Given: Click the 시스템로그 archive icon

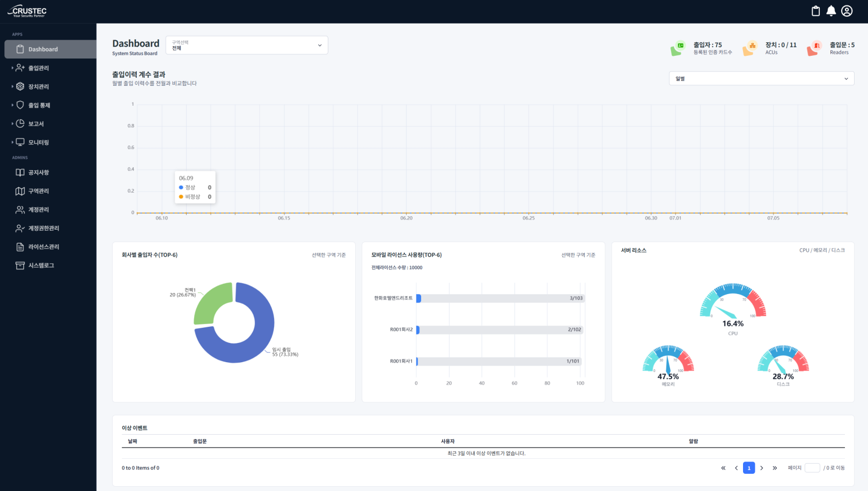Looking at the screenshot, I should click(20, 266).
